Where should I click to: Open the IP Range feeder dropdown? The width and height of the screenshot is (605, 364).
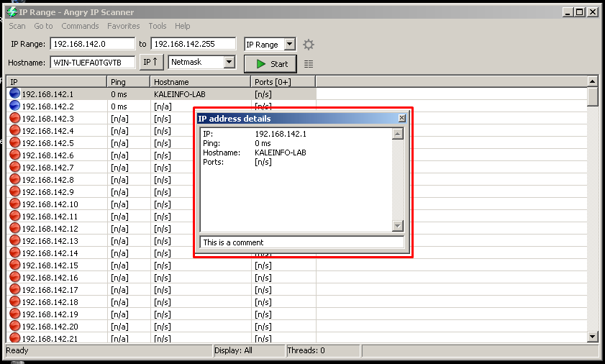point(290,45)
